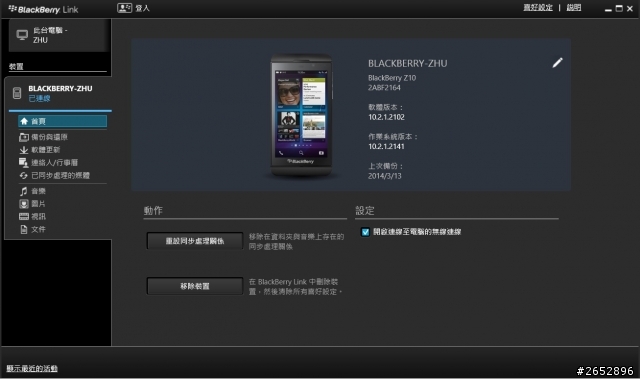Select the BLACKBERRY-ZHU connected device entry
Screen dimensions: 640x379
click(x=59, y=93)
